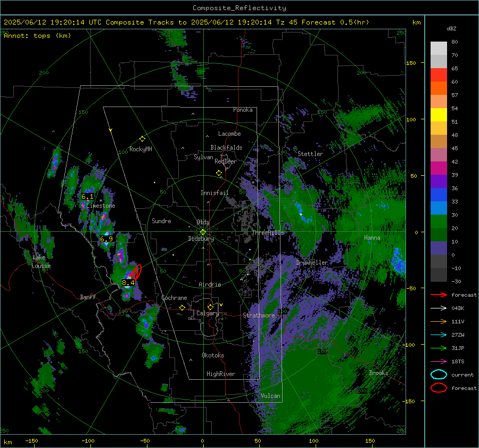This screenshot has height=448, width=479.
Task: Click the Okotoks city label
Action: (213, 355)
